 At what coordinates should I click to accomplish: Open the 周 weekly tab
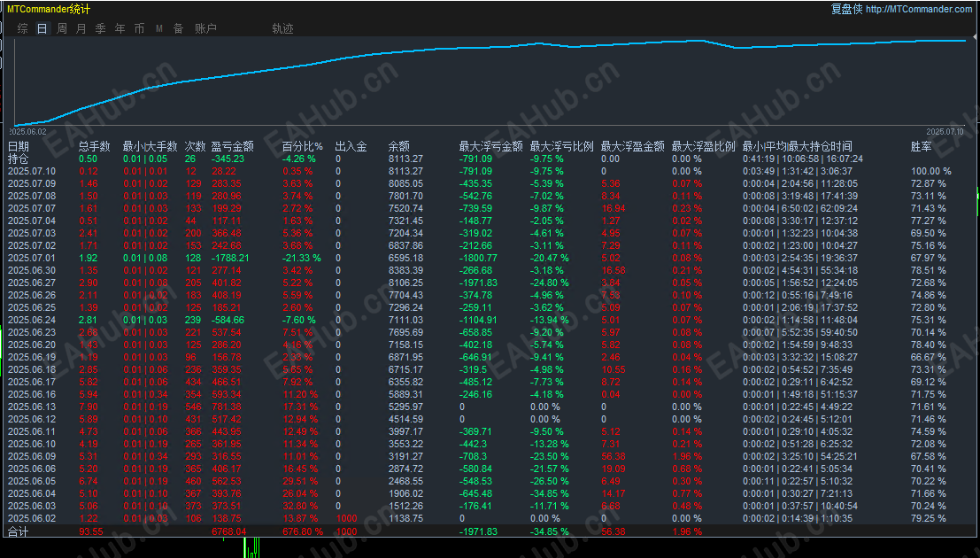(62, 28)
